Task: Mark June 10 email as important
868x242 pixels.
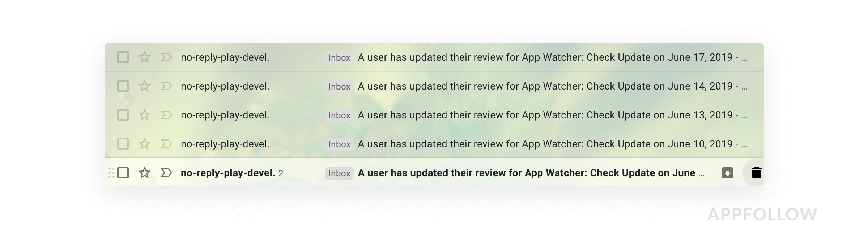Action: (166, 144)
